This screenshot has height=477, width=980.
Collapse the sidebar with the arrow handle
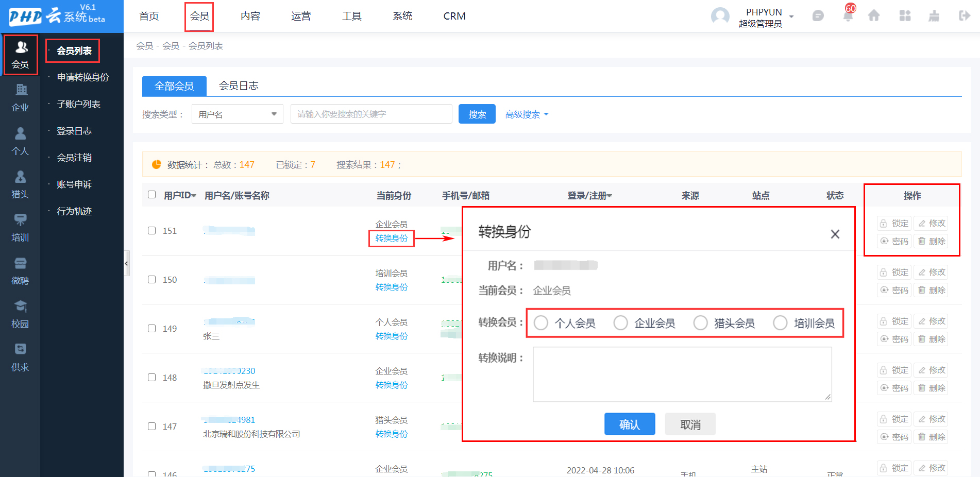(127, 263)
